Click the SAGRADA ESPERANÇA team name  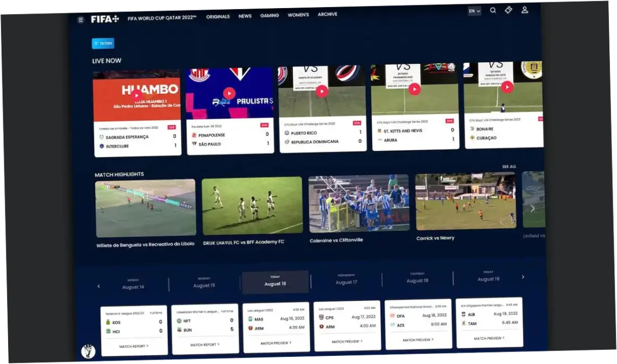point(127,137)
